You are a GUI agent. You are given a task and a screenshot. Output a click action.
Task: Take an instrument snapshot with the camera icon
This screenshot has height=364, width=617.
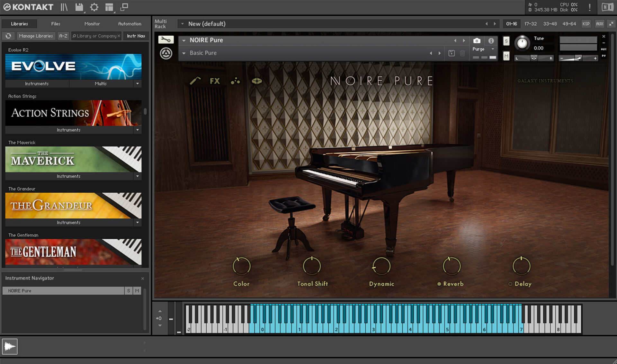point(477,41)
